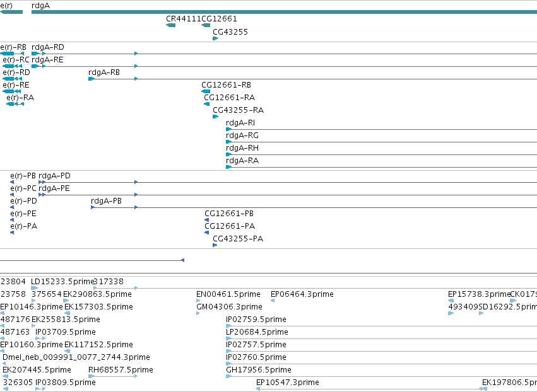This screenshot has width=537, height=392.
Task: Open transcript rdgA-RG
Action: point(242,135)
